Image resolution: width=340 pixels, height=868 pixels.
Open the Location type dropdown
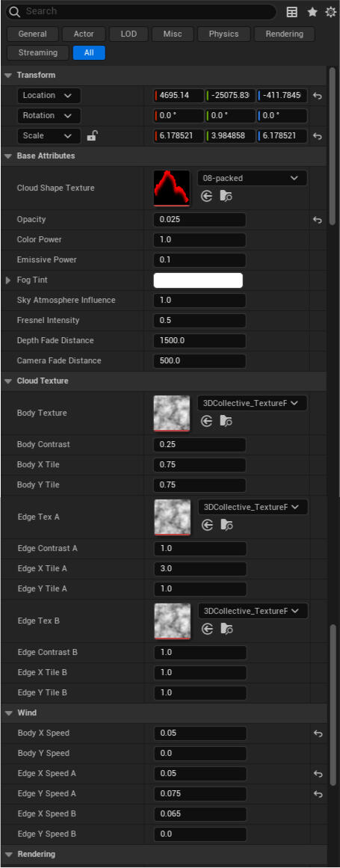49,95
